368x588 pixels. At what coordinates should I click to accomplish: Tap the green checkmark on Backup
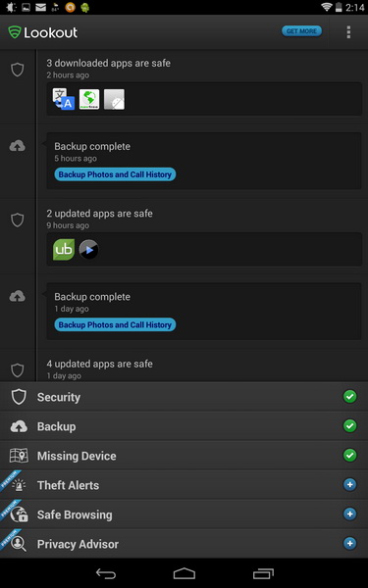pos(349,426)
